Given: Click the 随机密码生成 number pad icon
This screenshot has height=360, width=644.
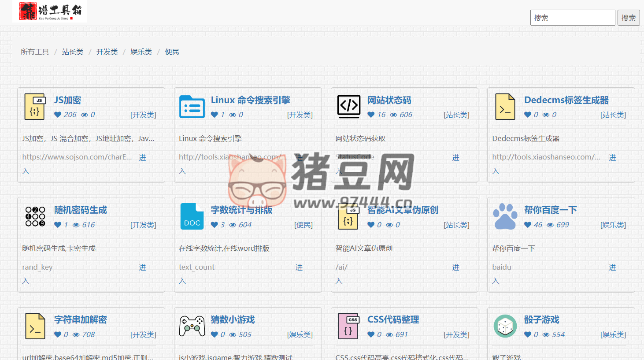Looking at the screenshot, I should point(35,216).
